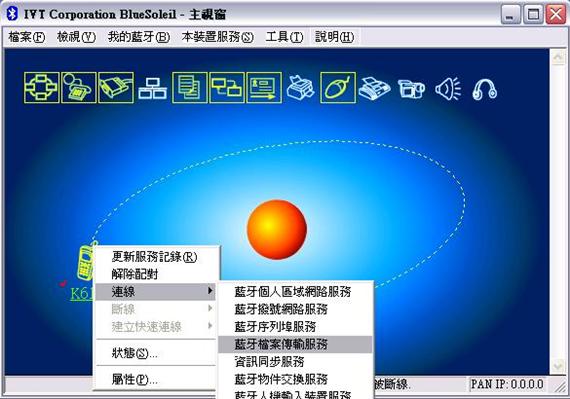Select the Information Synchronization icon
This screenshot has height=399, width=570.
pyautogui.click(x=227, y=88)
